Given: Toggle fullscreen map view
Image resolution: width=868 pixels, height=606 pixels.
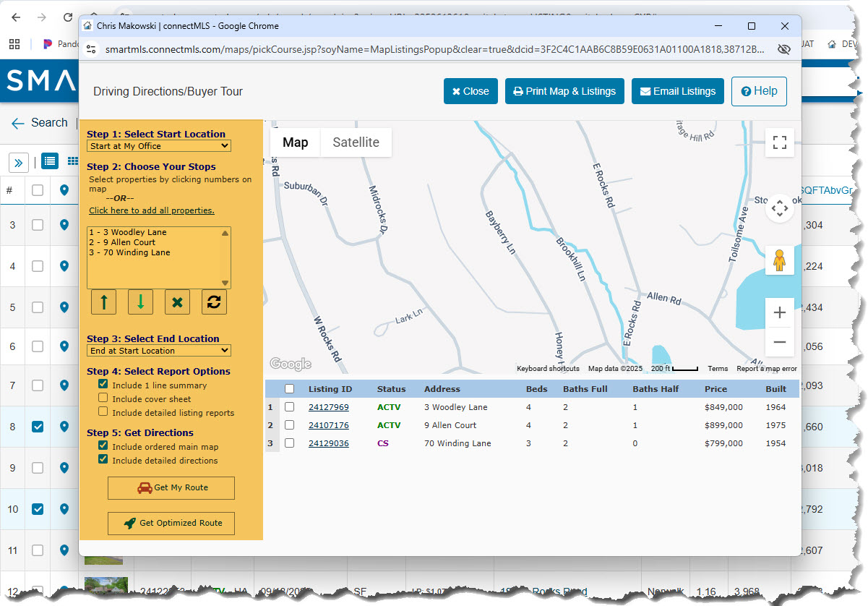Looking at the screenshot, I should coord(780,142).
